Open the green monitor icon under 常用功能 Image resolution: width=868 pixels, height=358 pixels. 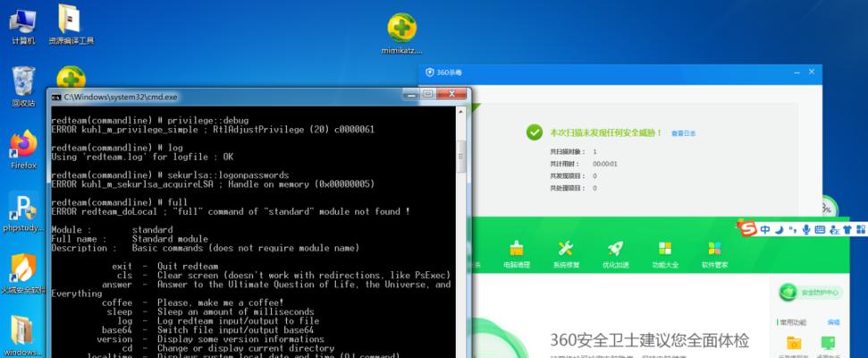click(x=828, y=344)
